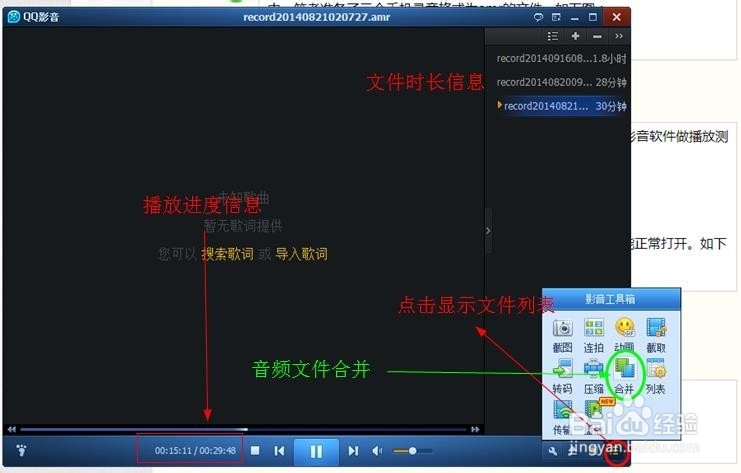The image size is (741, 473).
Task: Select playlist item record2014091608 1.8小时
Action: [561, 59]
